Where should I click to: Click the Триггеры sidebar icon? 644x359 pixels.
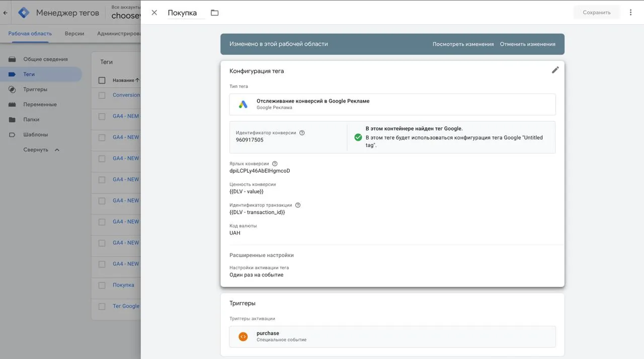[x=12, y=89]
